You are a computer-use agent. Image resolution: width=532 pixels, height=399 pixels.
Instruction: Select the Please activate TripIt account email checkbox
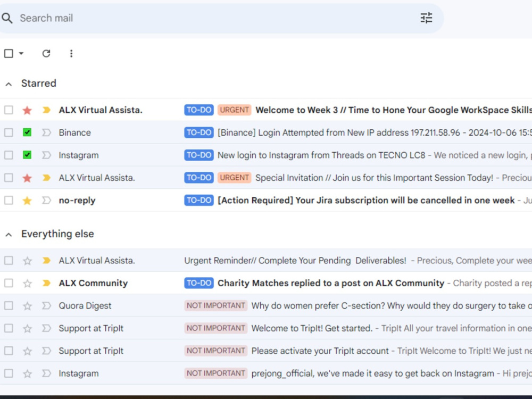(x=9, y=351)
